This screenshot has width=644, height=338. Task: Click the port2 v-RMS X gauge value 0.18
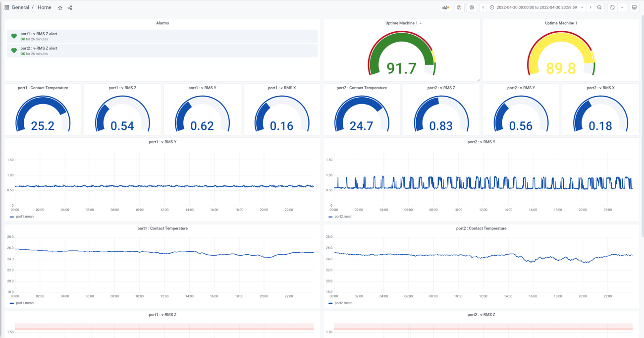pyautogui.click(x=600, y=126)
